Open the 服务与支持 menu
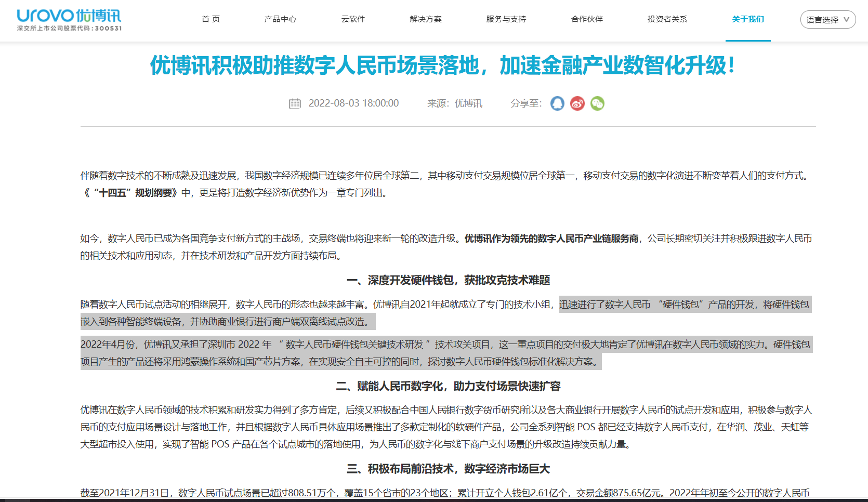This screenshot has width=868, height=502. pos(506,19)
